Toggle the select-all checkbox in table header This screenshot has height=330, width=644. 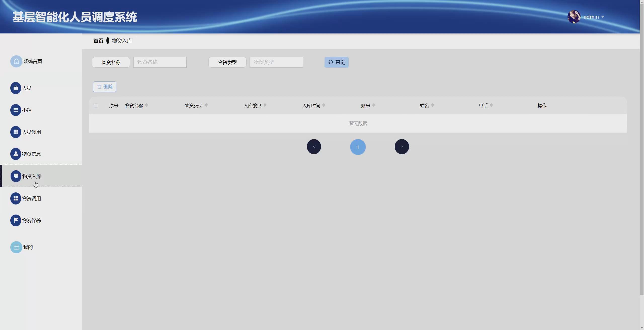coord(96,105)
